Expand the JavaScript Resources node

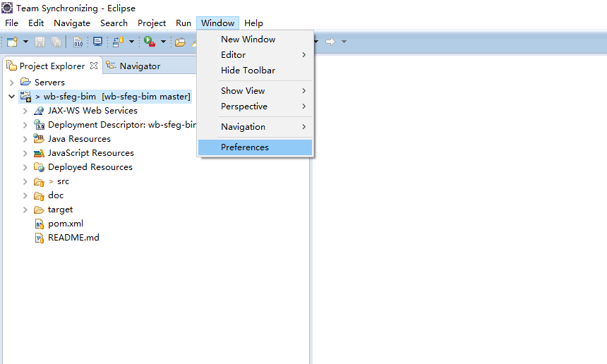pos(25,153)
